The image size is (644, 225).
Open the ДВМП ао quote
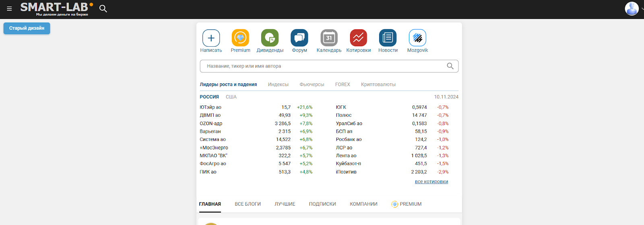point(210,116)
